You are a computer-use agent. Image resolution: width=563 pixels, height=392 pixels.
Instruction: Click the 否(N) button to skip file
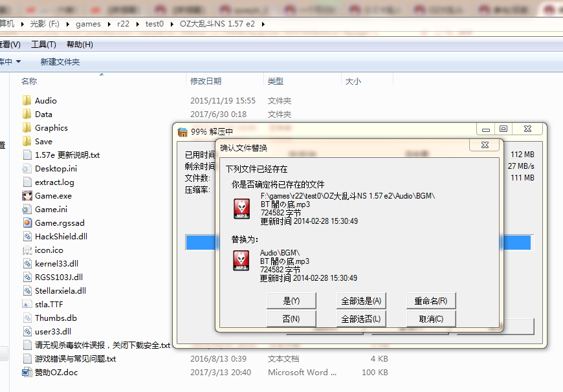click(291, 319)
